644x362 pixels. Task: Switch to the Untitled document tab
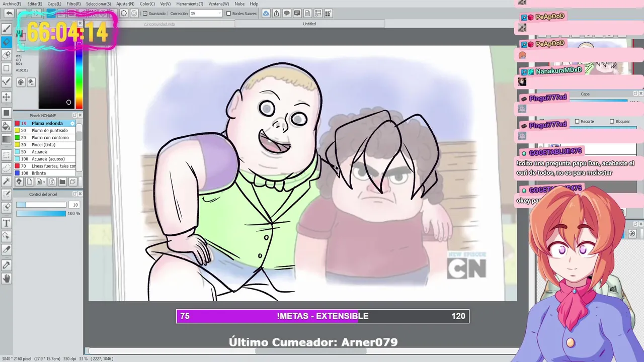click(309, 24)
